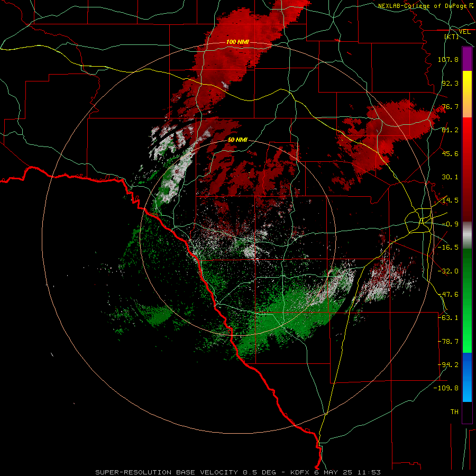The image size is (476, 476).
Task: Select the 30.1 scale value
Action: (450, 177)
